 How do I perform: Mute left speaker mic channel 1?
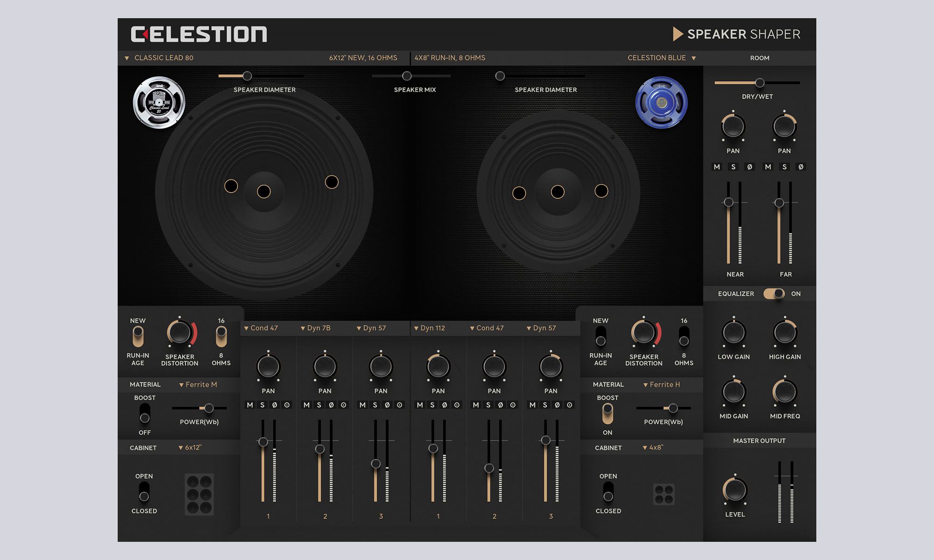point(250,405)
